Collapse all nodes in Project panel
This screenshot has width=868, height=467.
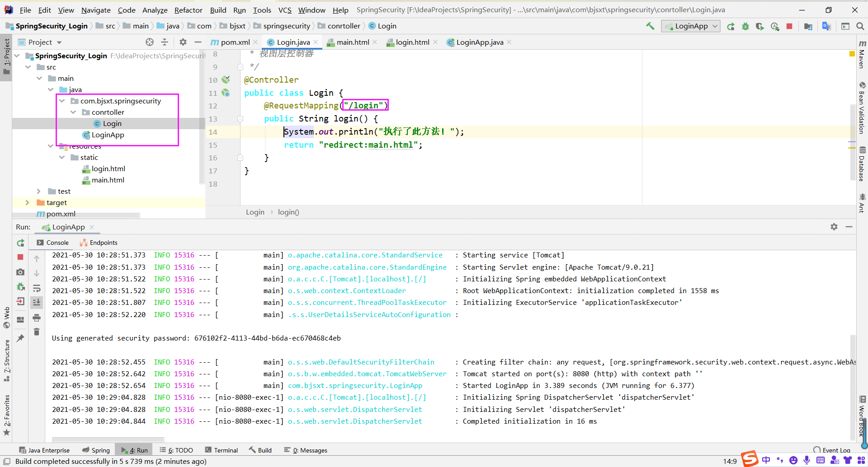pos(165,42)
